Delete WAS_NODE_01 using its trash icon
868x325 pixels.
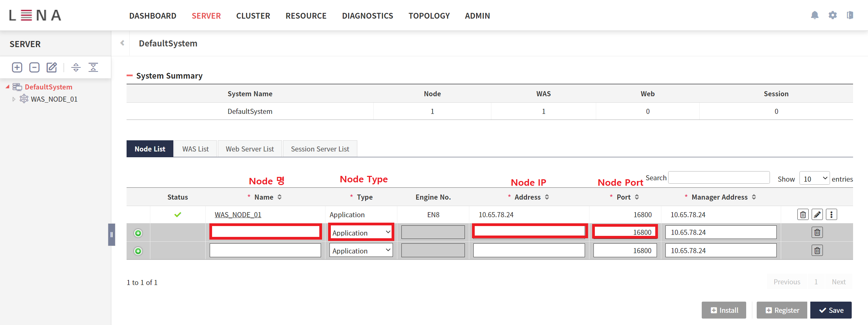(x=803, y=214)
